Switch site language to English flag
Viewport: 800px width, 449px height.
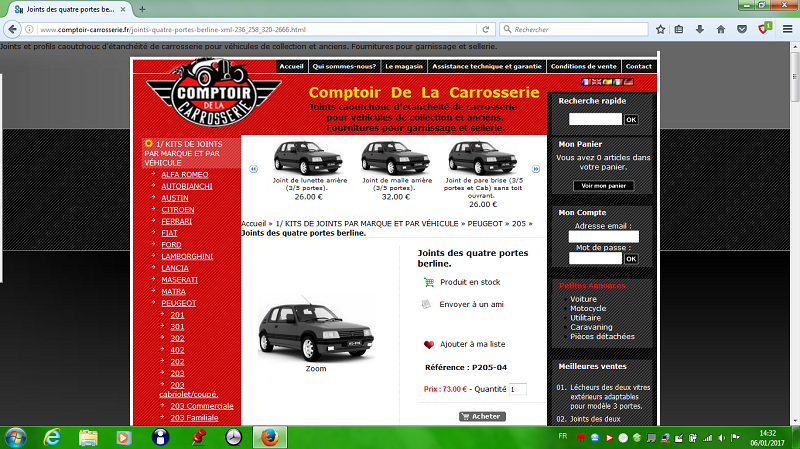click(596, 82)
